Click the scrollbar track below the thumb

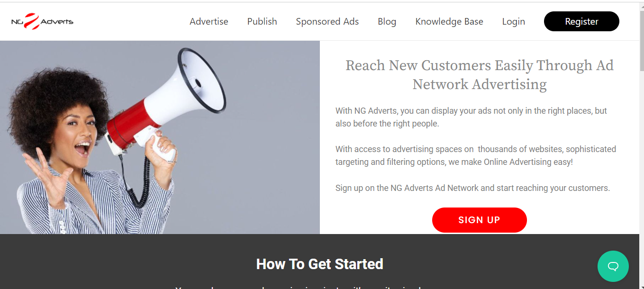[642, 180]
